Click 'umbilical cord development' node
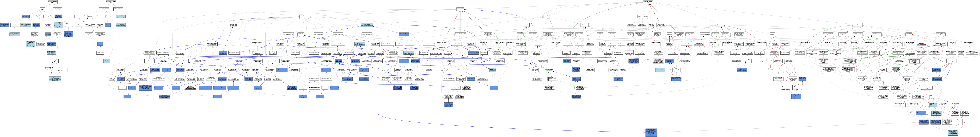980x137 pixels. tap(234, 25)
